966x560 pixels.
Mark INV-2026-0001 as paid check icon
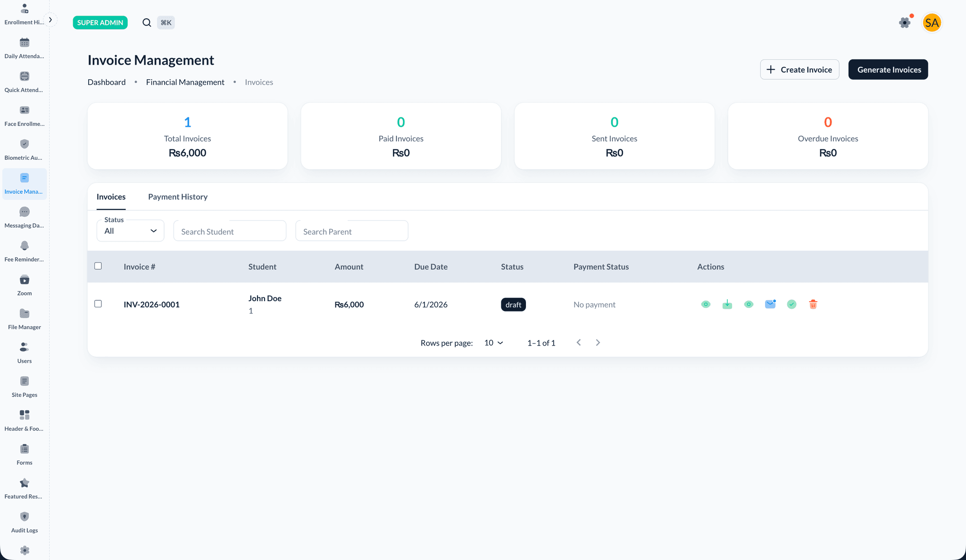coord(791,305)
